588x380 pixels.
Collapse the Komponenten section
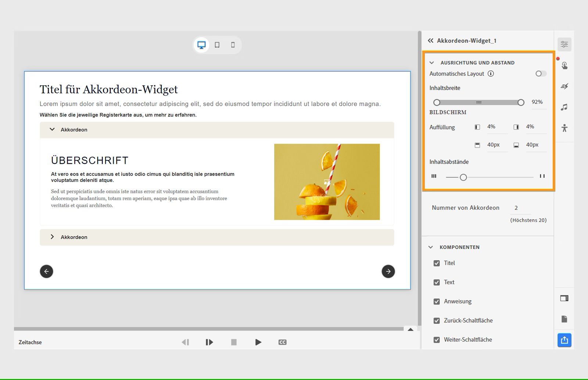[x=430, y=247]
